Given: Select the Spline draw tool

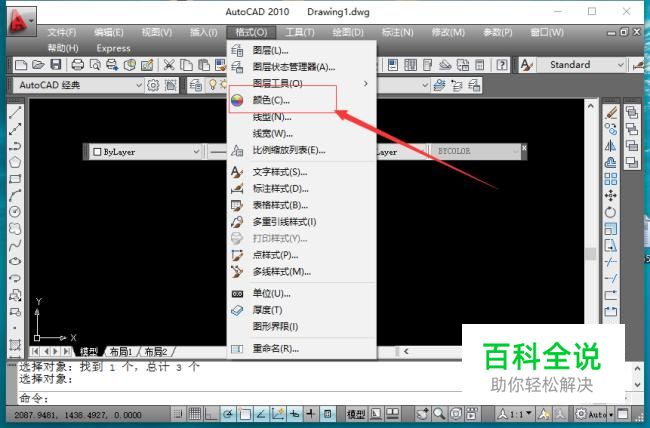Looking at the screenshot, I should (15, 245).
